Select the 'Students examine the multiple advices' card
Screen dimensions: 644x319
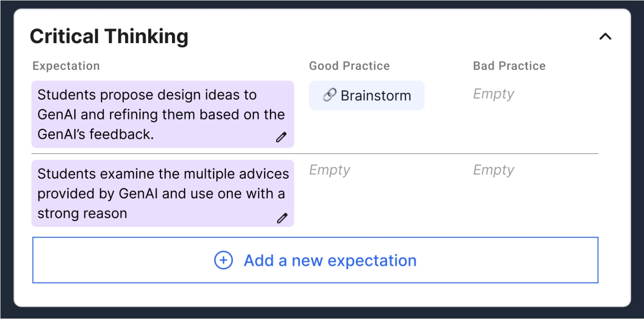(162, 193)
